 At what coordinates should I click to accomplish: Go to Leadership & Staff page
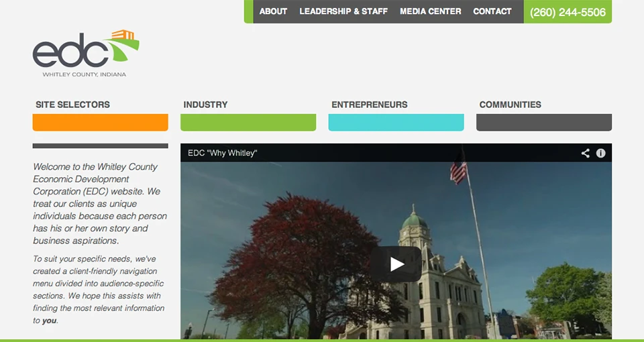pos(343,11)
